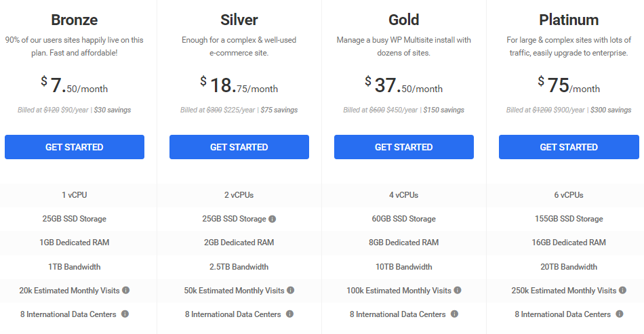Click info icon beside Silver 25GB SSD Storage
The height and width of the screenshot is (334, 644).
click(272, 219)
